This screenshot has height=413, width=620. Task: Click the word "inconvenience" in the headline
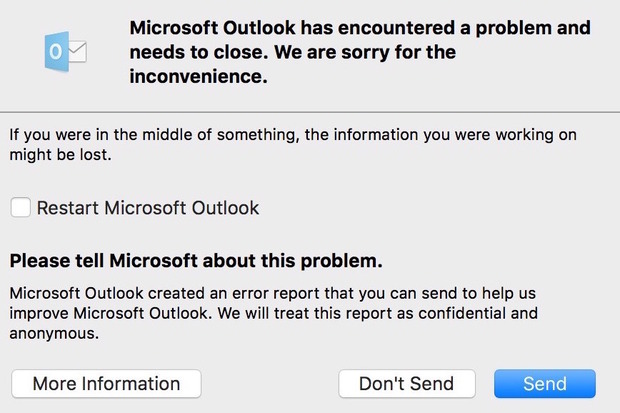[198, 77]
